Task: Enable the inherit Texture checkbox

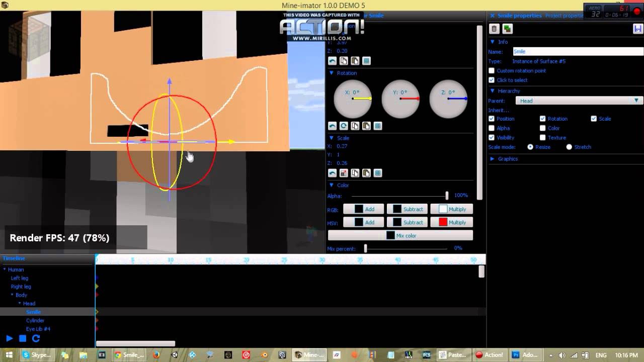Action: 542,138
